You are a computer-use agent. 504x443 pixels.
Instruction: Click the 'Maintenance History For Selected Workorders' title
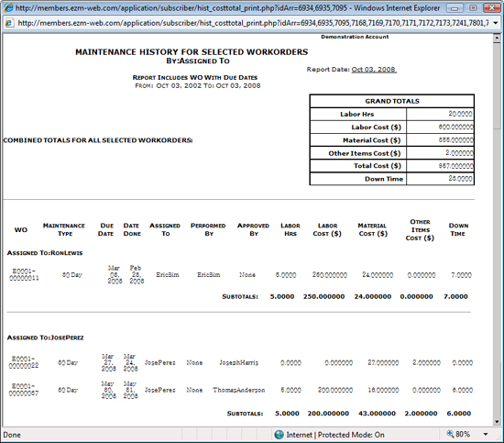point(192,51)
